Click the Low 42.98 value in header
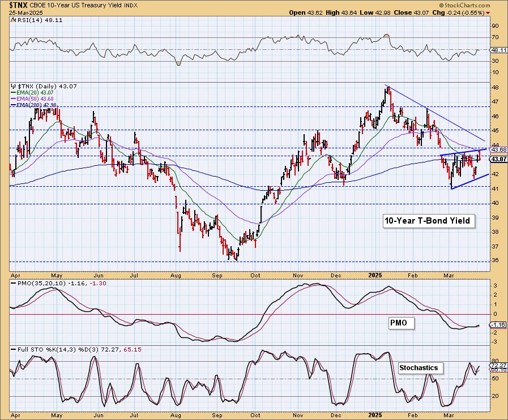This screenshot has height=420, width=508. pos(375,12)
